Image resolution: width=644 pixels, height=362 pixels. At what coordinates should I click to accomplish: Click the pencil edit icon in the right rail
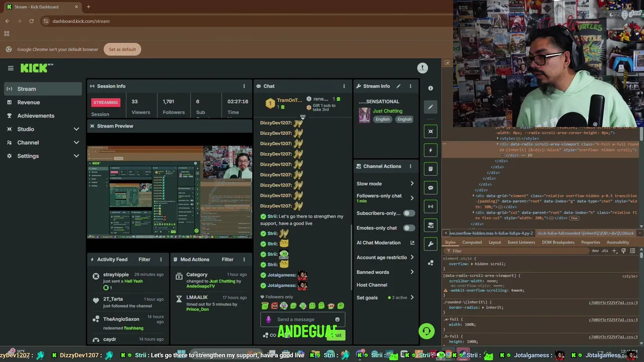(x=431, y=107)
